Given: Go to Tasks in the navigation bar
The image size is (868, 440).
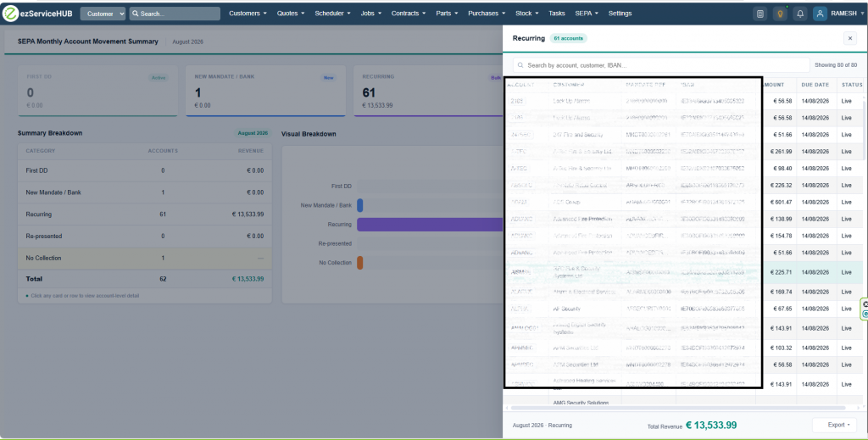Looking at the screenshot, I should 557,14.
